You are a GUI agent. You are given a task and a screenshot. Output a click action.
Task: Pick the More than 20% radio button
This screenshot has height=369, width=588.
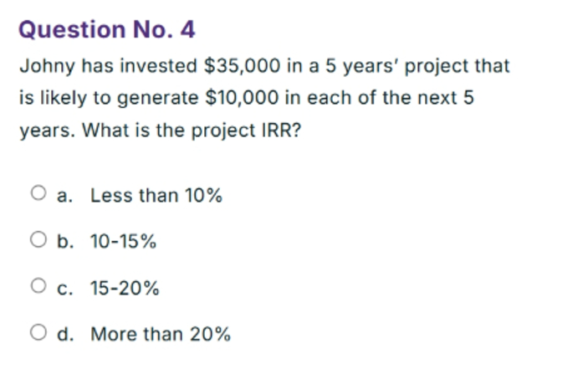(38, 332)
